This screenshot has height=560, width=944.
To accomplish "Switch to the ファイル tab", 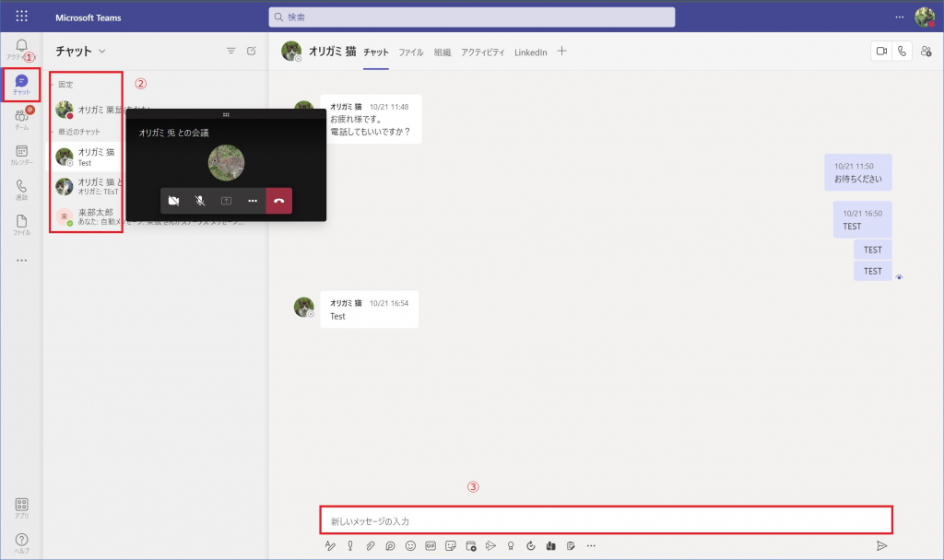I will point(410,52).
